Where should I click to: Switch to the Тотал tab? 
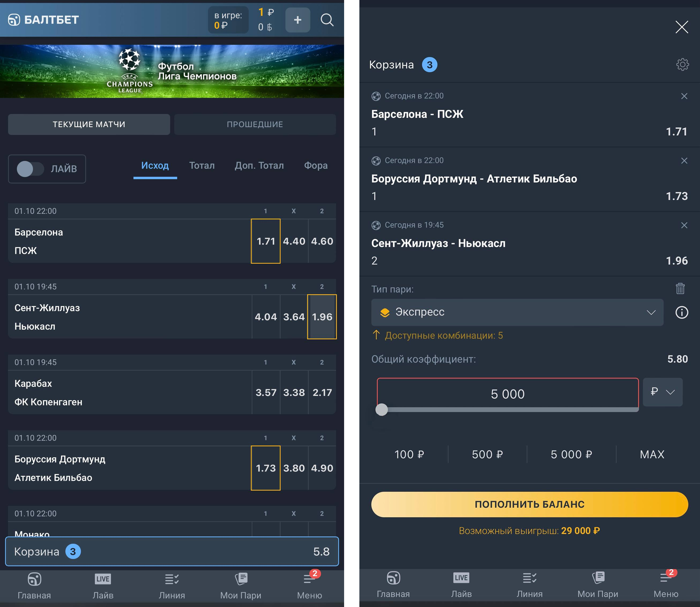tap(202, 165)
